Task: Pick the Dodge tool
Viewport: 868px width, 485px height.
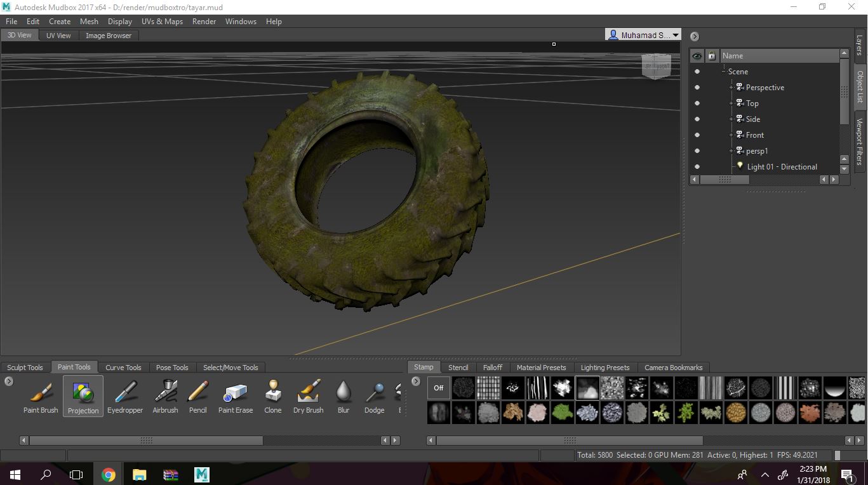Action: pos(375,397)
